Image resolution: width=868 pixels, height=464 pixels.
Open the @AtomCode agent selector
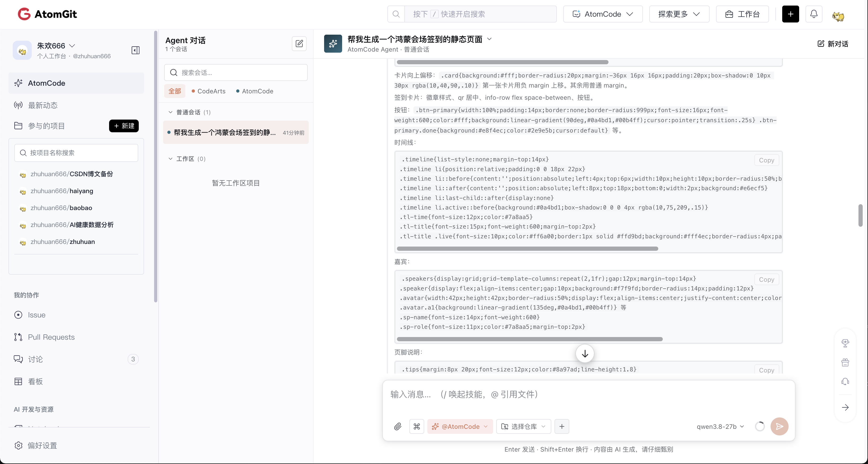[x=460, y=426]
